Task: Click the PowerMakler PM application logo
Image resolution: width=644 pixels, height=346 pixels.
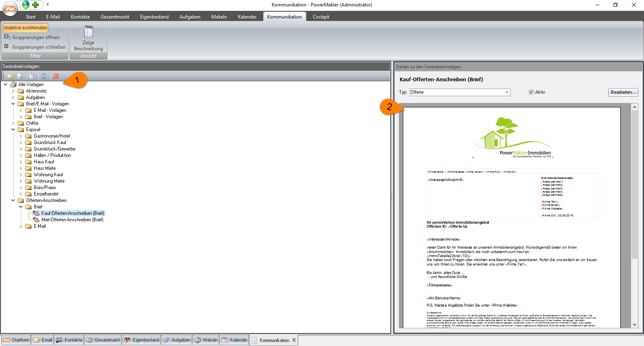Action: point(10,8)
